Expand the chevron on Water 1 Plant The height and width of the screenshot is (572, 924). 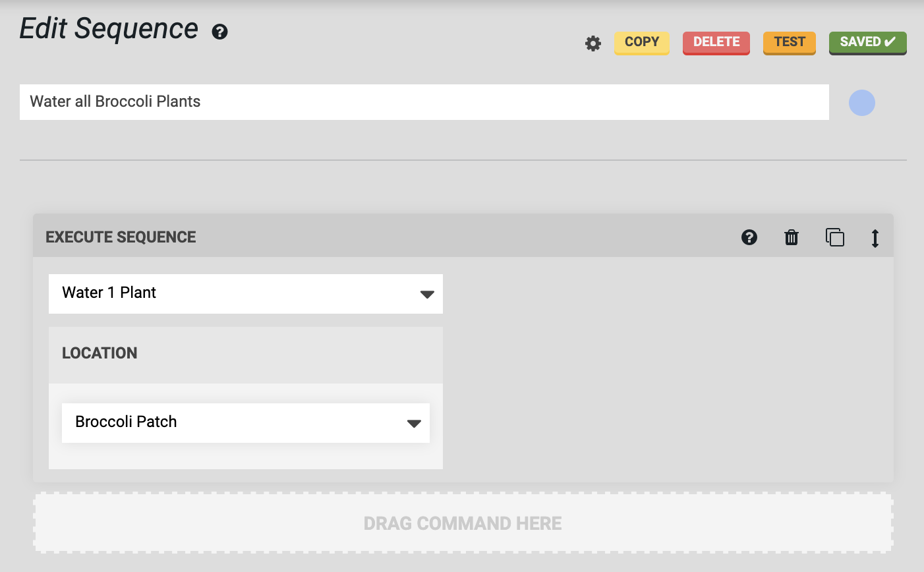(427, 293)
